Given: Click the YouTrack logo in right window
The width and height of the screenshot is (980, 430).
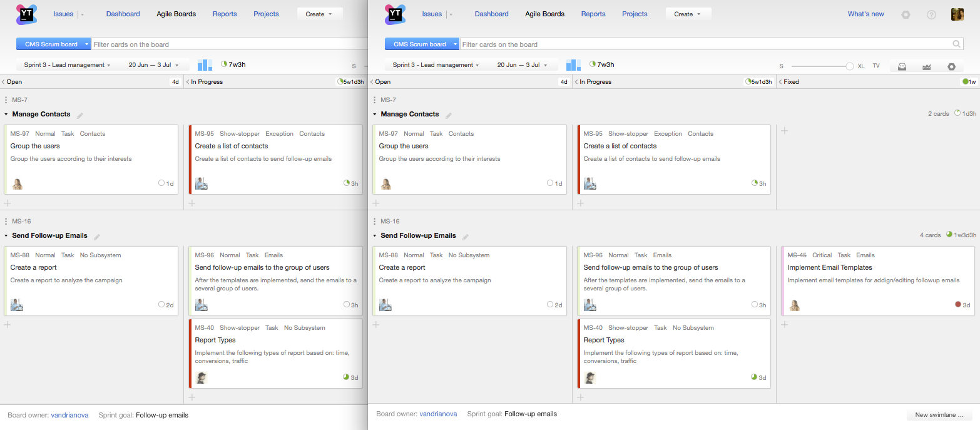Looking at the screenshot, I should pos(395,14).
